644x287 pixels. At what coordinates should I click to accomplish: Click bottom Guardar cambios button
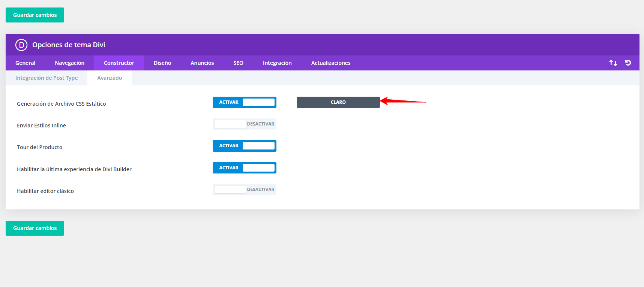pos(35,228)
